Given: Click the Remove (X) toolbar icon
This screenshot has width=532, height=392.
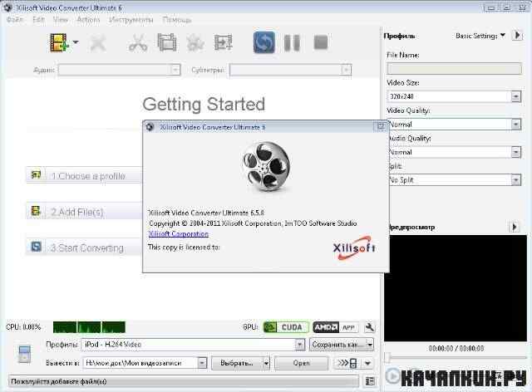Looking at the screenshot, I should click(98, 43).
